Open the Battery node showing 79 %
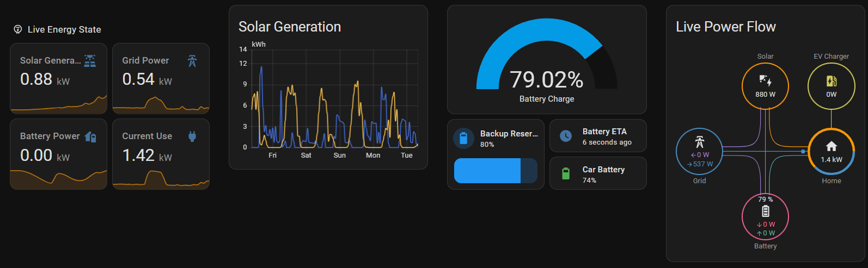The height and width of the screenshot is (268, 868). coord(765,216)
